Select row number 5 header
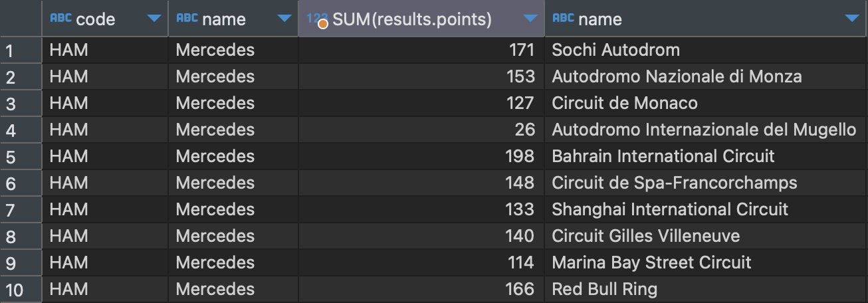Image resolution: width=868 pixels, height=303 pixels. (21, 156)
